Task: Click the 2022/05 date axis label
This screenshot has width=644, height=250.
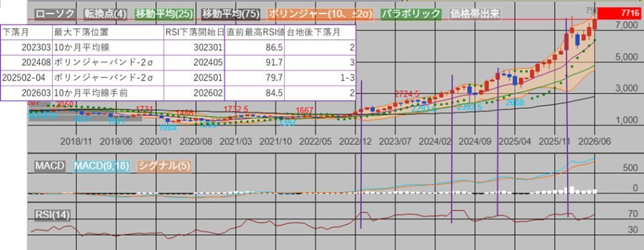Action: coord(316,142)
